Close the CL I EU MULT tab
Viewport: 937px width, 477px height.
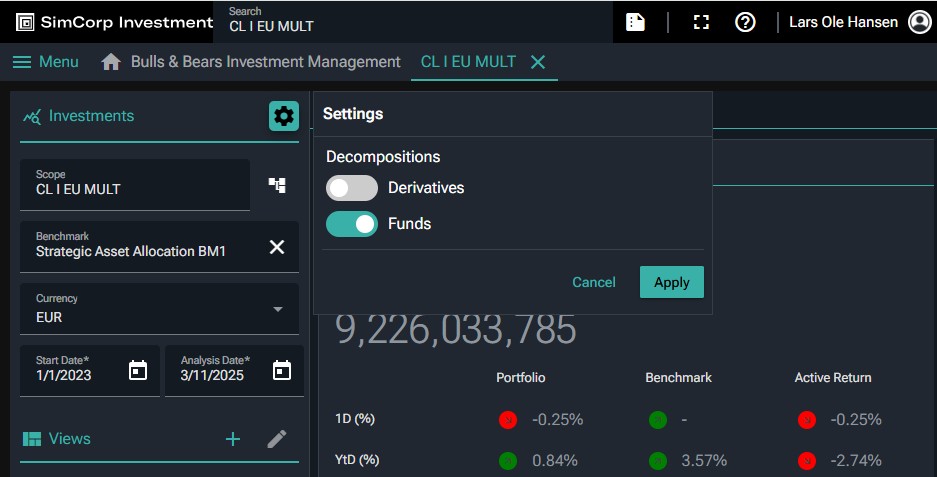[538, 62]
